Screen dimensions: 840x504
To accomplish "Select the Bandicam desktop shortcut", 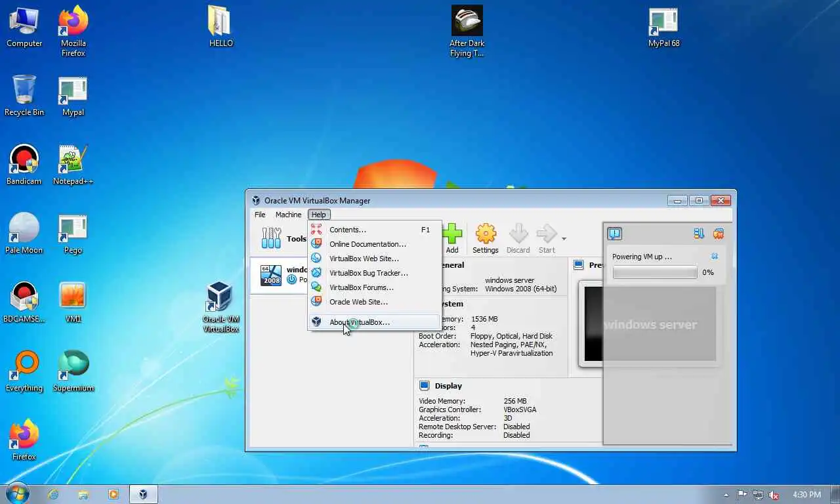I will click(x=24, y=165).
